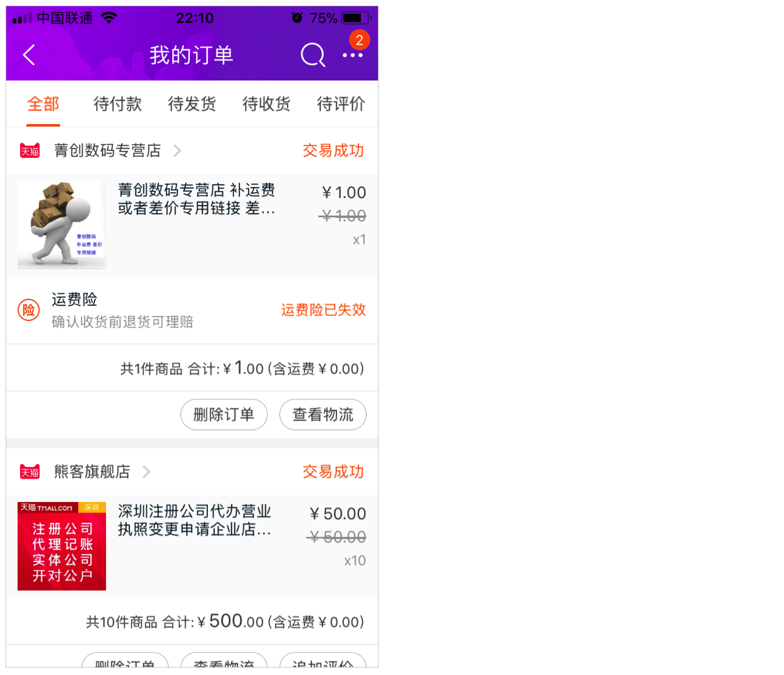Go back using the left arrow icon
The image size is (784, 675).
pos(29,55)
